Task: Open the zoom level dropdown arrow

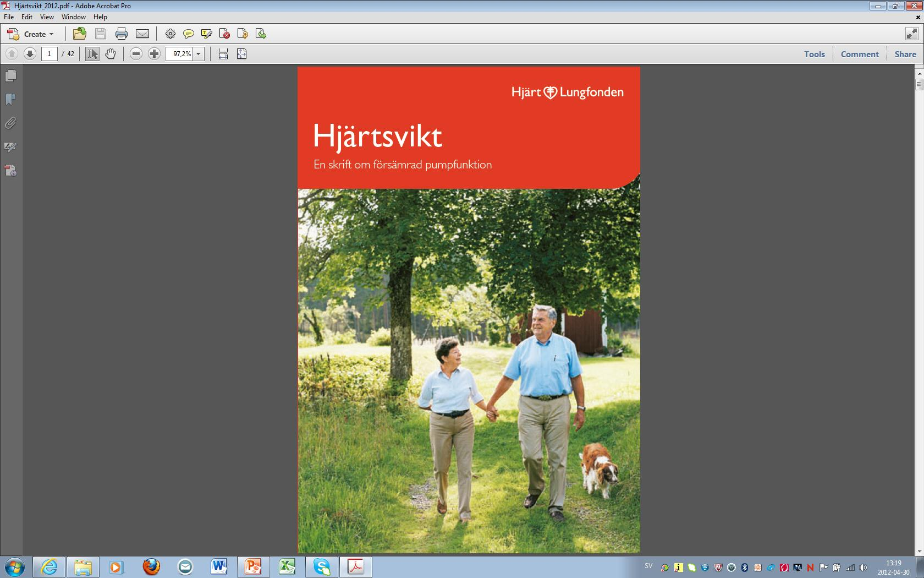Action: 199,54
